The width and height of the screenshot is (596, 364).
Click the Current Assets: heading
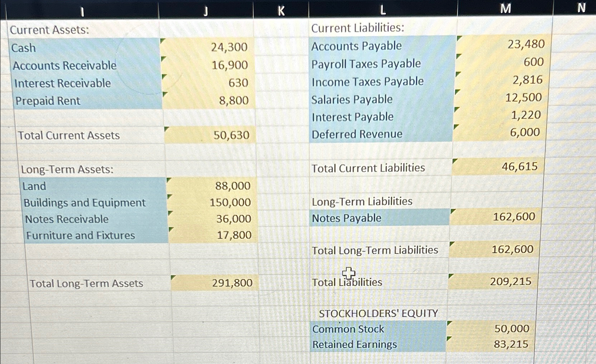click(x=50, y=30)
